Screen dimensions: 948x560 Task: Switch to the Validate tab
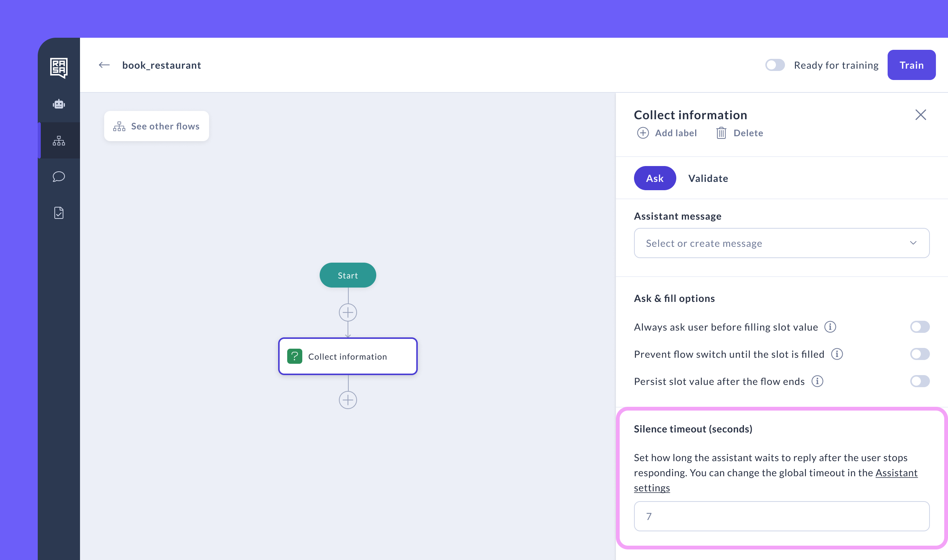[x=708, y=178]
